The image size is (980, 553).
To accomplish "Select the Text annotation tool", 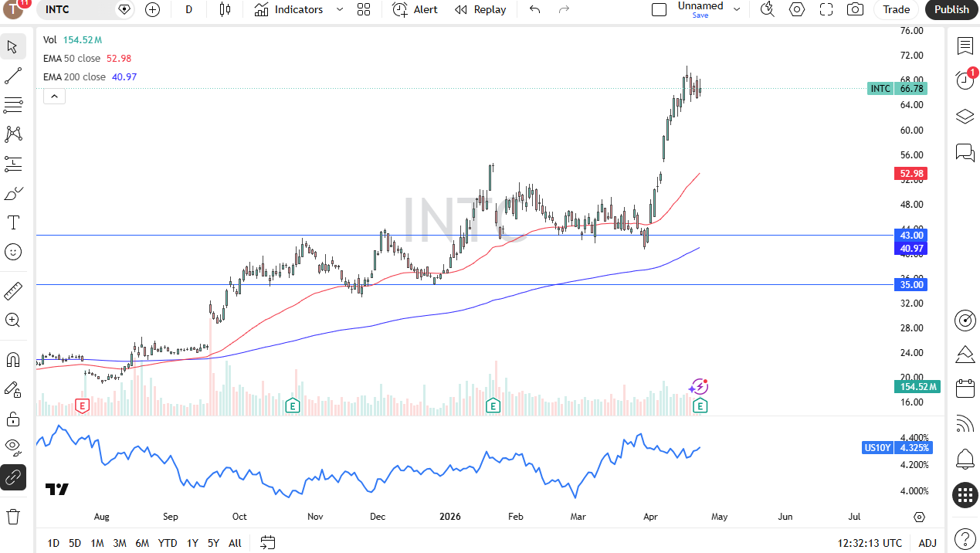I will [x=13, y=222].
